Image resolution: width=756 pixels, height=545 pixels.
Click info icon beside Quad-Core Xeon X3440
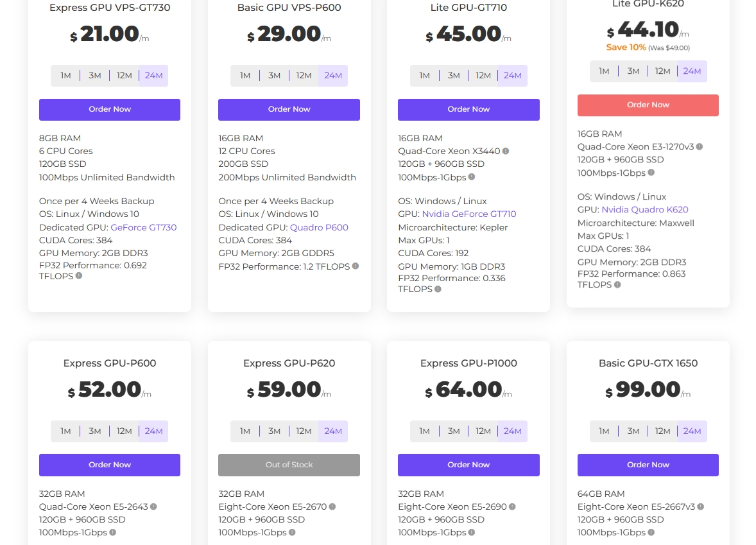tap(506, 151)
